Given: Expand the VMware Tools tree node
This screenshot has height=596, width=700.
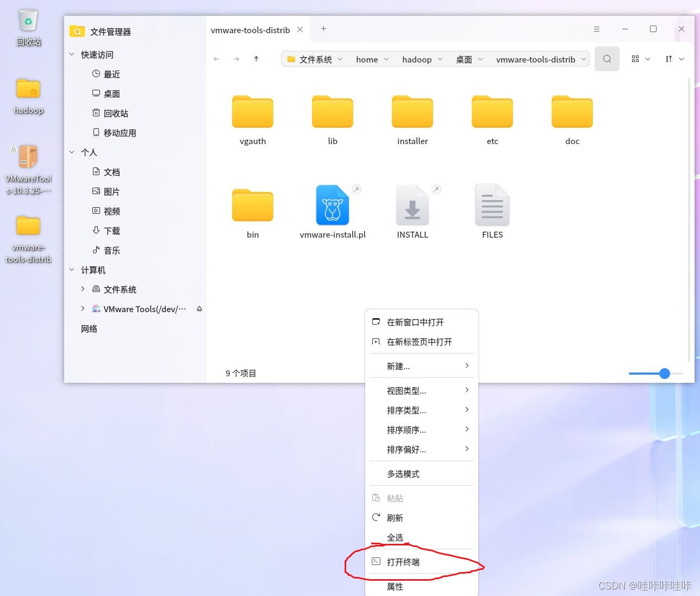Looking at the screenshot, I should click(x=83, y=309).
